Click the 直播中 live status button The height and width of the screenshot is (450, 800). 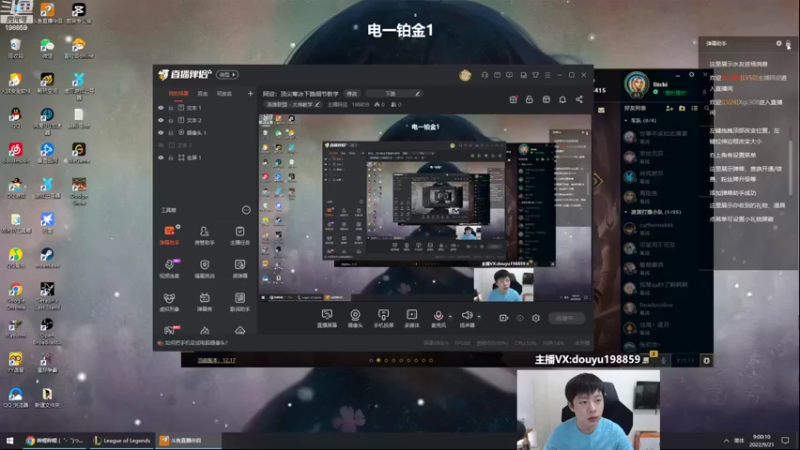coord(566,318)
